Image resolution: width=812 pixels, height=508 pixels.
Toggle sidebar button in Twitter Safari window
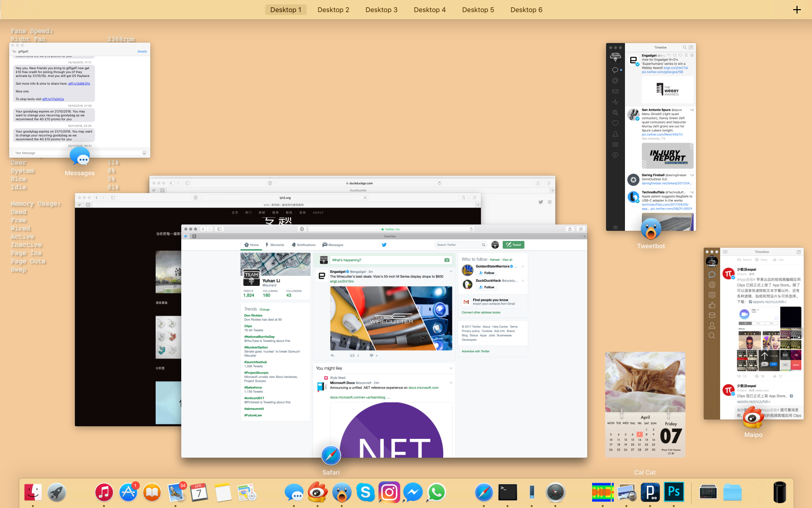click(219, 229)
